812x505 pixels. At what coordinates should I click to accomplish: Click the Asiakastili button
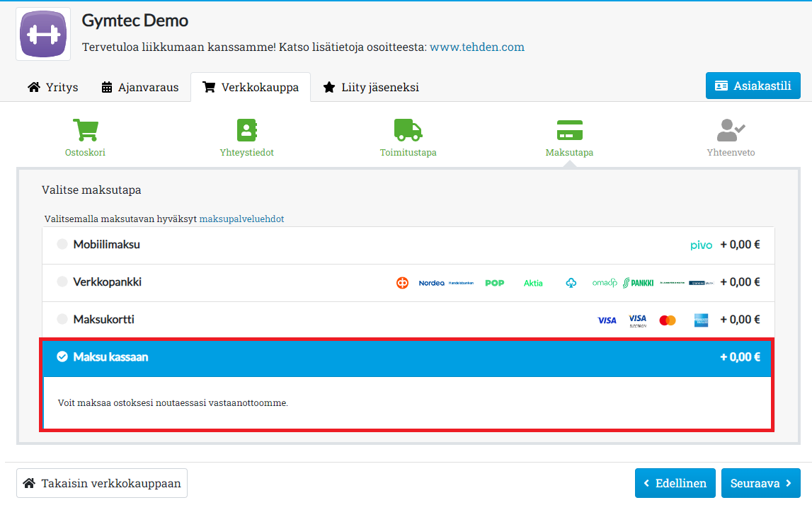(x=753, y=86)
